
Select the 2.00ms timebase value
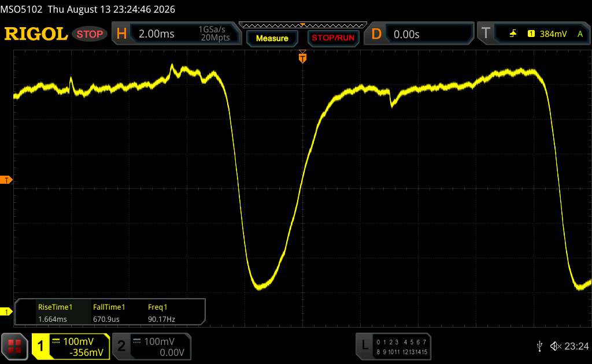click(156, 34)
